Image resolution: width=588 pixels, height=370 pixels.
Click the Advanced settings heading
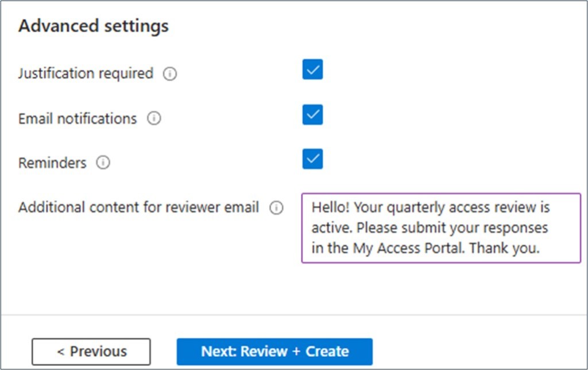point(94,26)
